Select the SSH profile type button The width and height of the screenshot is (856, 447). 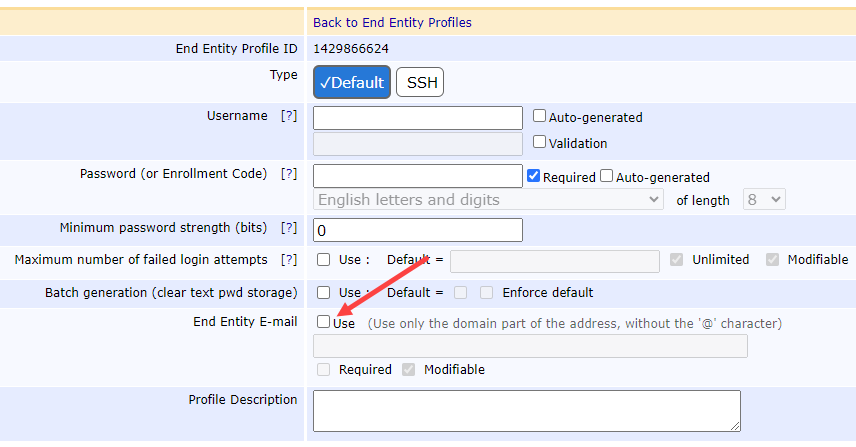[420, 83]
